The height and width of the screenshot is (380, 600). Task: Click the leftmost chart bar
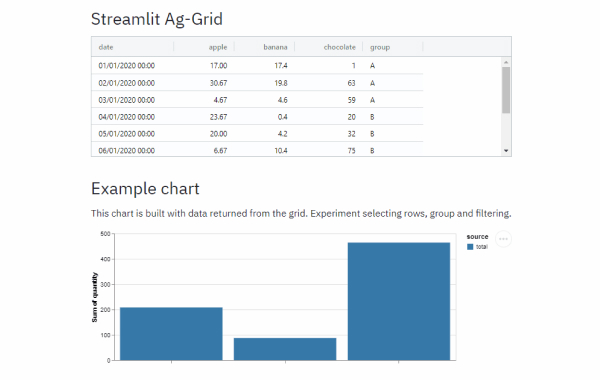[x=171, y=334]
